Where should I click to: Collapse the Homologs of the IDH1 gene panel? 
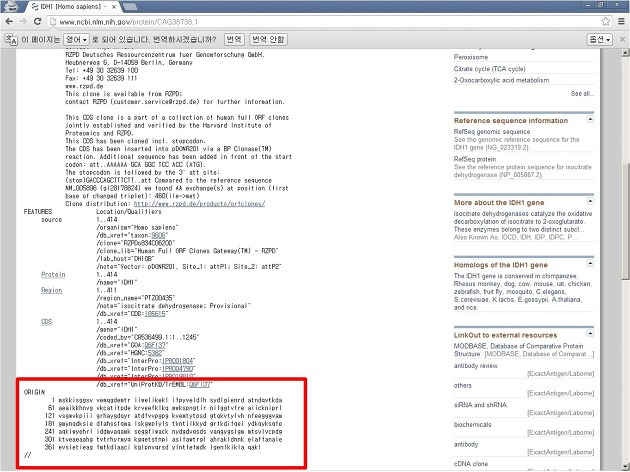coord(590,263)
